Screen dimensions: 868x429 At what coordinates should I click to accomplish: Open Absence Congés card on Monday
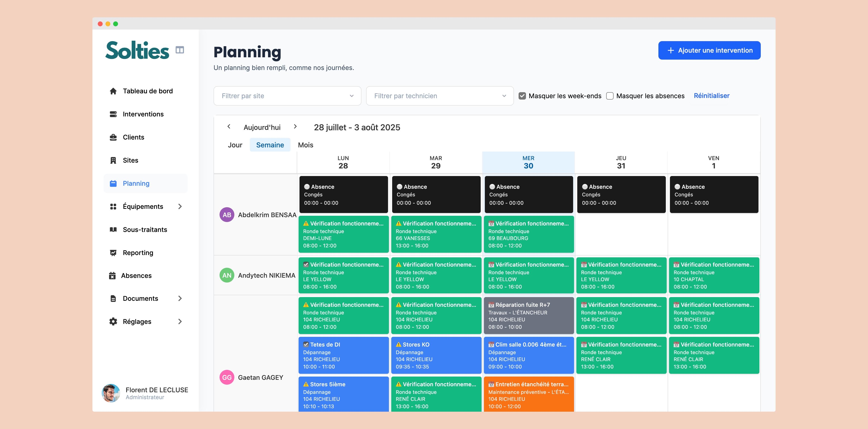[x=343, y=195]
